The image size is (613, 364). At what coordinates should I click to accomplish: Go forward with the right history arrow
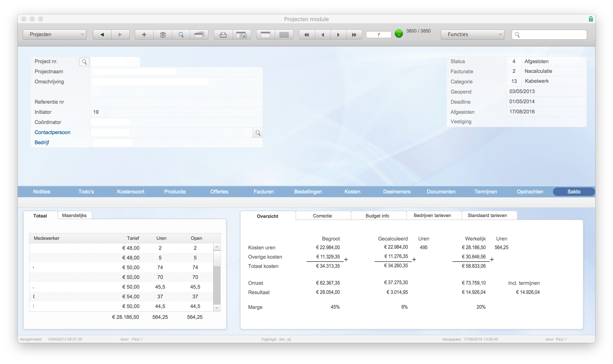[x=120, y=35]
